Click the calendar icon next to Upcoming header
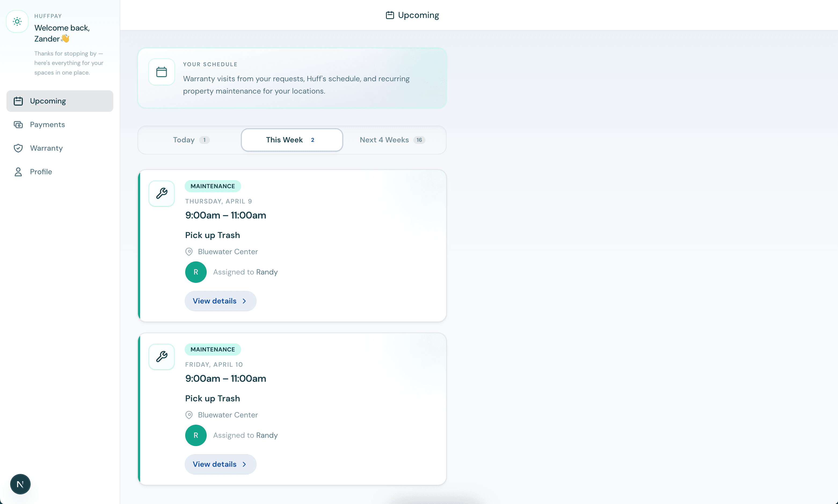838x504 pixels. (389, 15)
